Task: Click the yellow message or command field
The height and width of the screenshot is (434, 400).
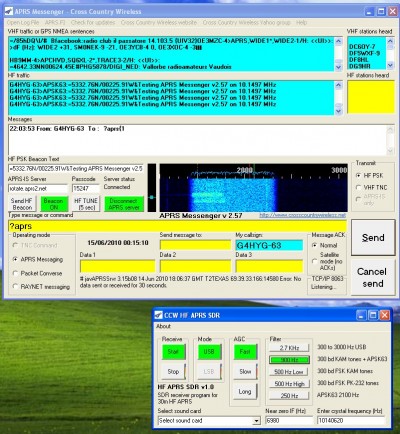Action: point(177,226)
